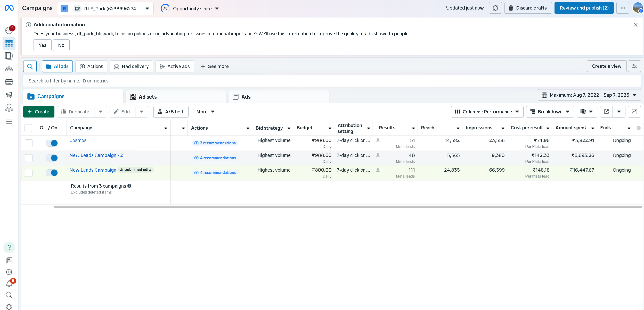
Task: Check the New Leads Campaign row checkbox
Action: pyautogui.click(x=29, y=173)
